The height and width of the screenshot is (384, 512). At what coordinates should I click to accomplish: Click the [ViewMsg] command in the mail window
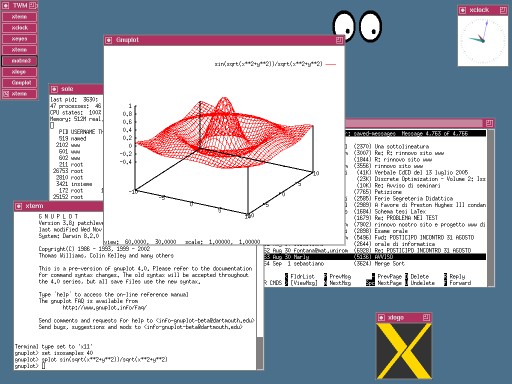304,283
